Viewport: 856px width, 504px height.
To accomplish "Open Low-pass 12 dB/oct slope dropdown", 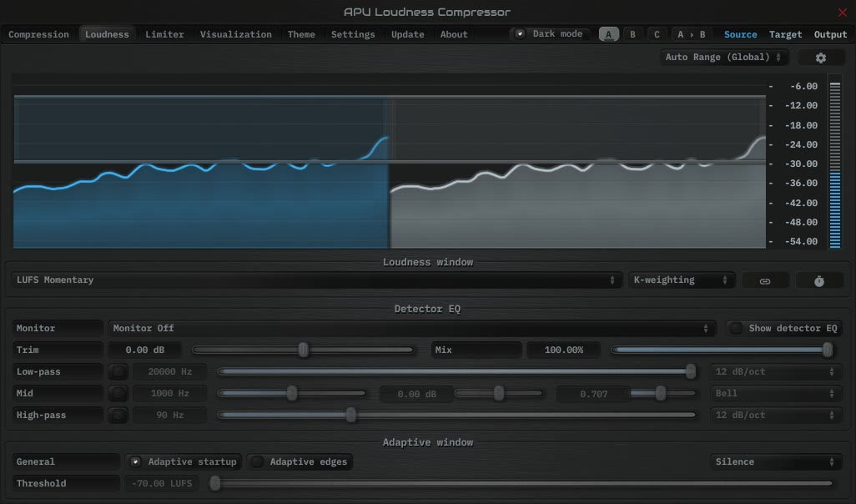I will click(x=775, y=372).
